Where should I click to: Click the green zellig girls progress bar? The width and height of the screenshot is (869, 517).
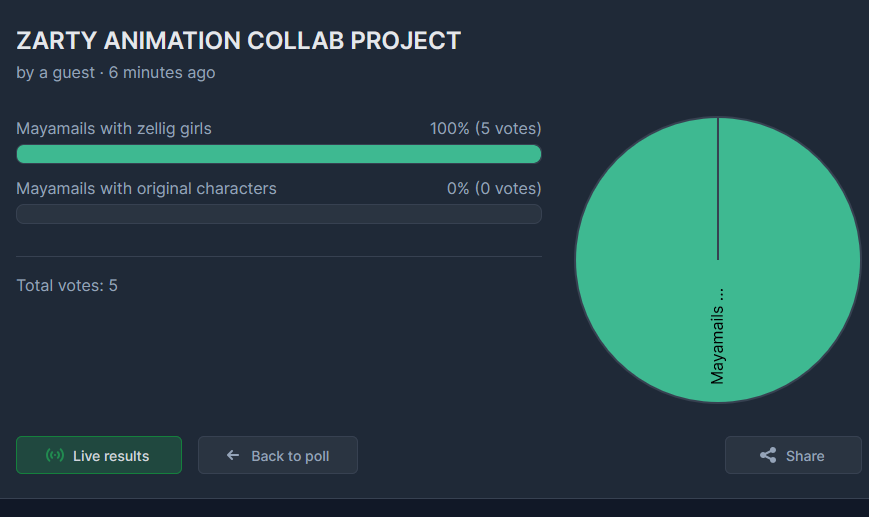pos(279,154)
